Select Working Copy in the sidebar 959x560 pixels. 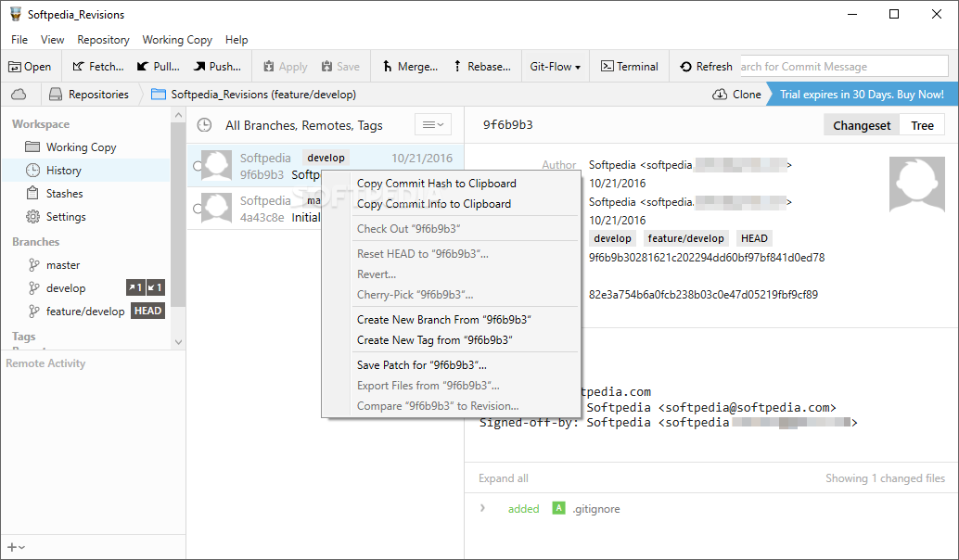[x=86, y=147]
